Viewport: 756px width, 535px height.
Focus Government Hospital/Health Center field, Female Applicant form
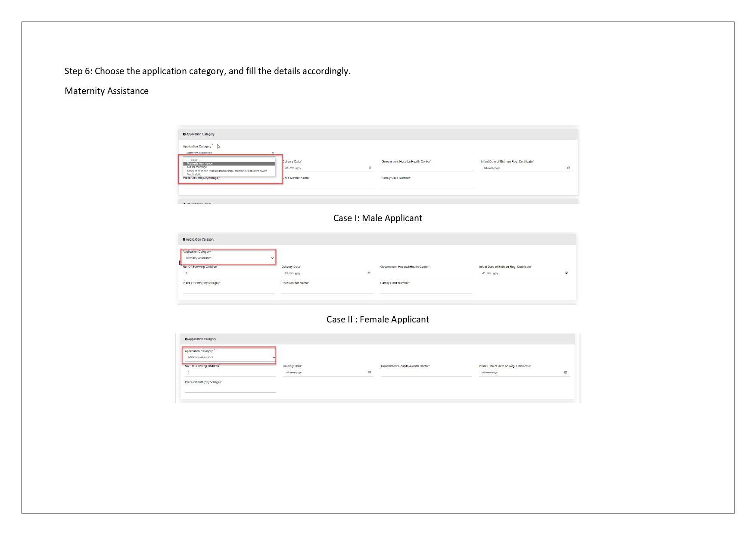click(x=426, y=372)
